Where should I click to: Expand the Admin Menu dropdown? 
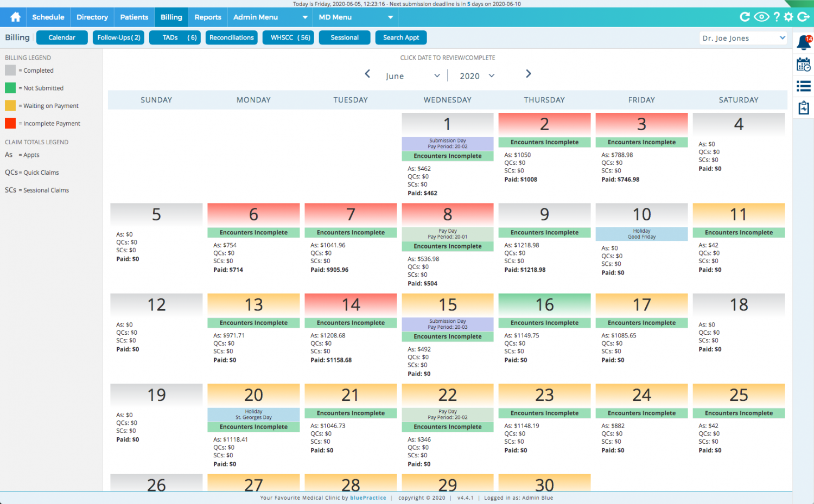tap(270, 17)
